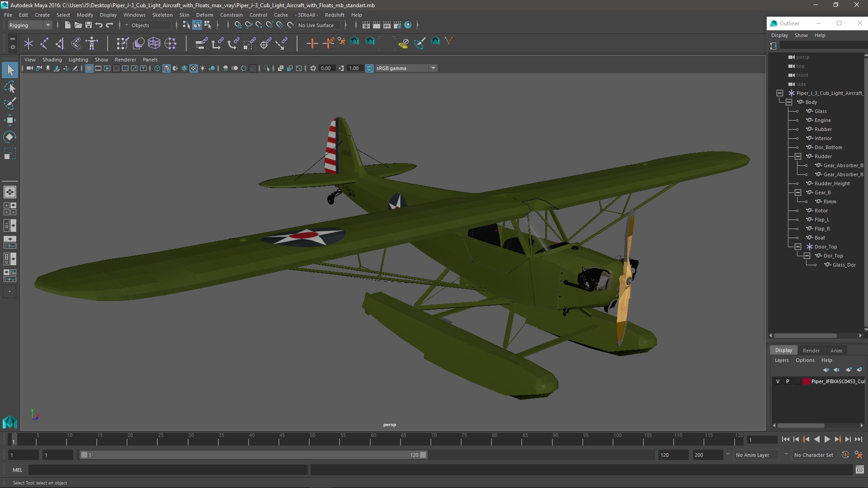Select the Rotor node in Outliner
868x488 pixels.
(821, 211)
